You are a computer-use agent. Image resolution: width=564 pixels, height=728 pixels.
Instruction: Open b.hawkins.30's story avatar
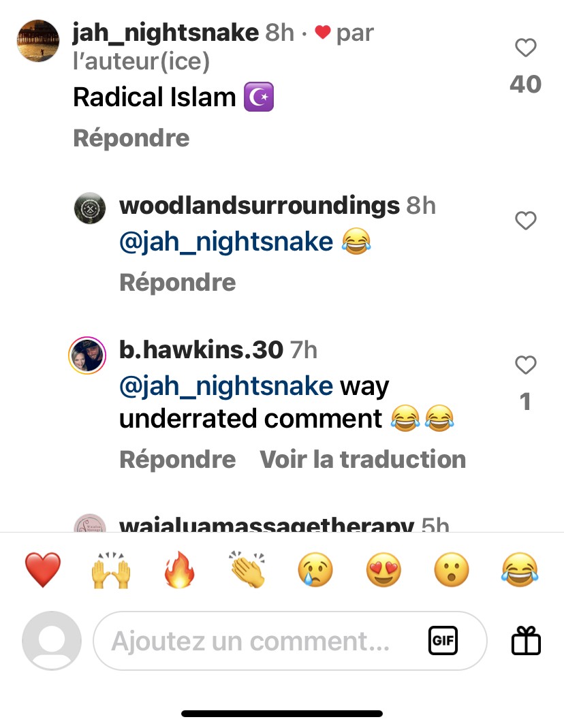tap(87, 355)
